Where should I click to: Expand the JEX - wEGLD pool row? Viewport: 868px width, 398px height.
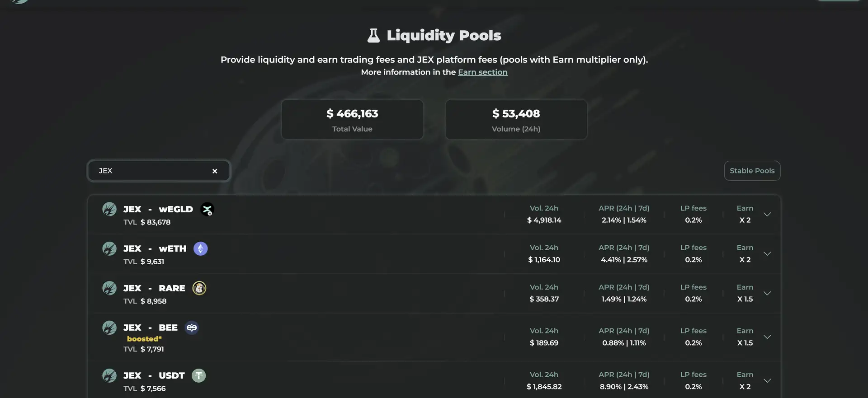click(767, 214)
